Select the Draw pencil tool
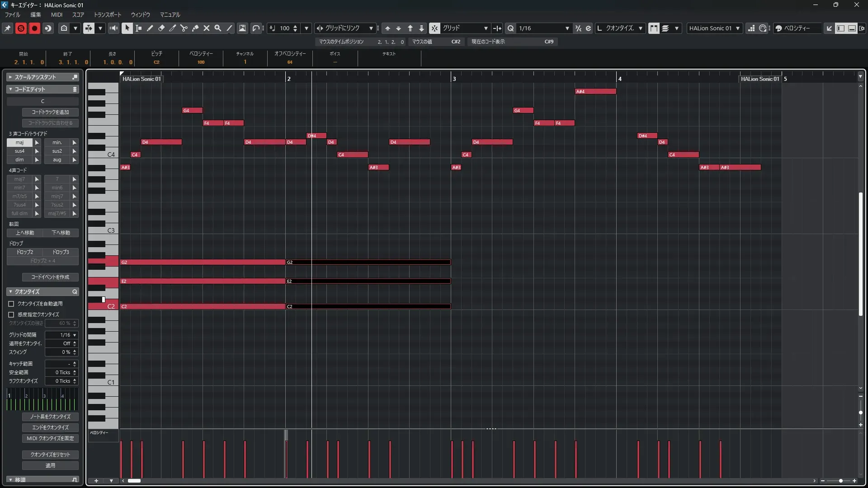This screenshot has width=868, height=488. pyautogui.click(x=150, y=28)
